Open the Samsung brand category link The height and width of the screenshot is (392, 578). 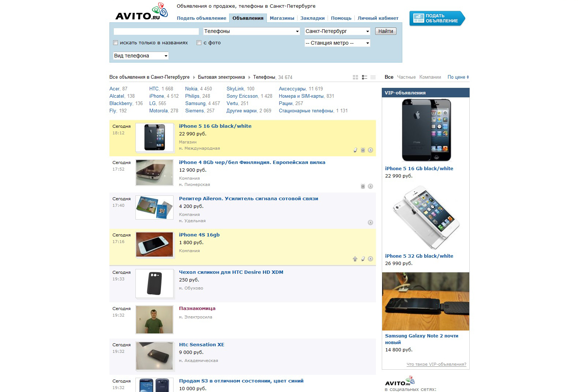195,104
